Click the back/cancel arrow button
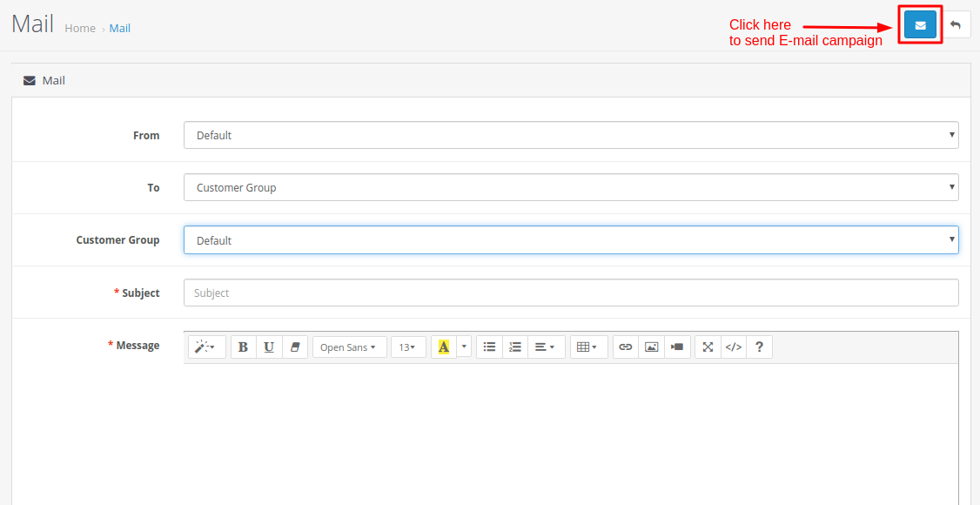Viewport: 980px width, 505px height. 956,24
